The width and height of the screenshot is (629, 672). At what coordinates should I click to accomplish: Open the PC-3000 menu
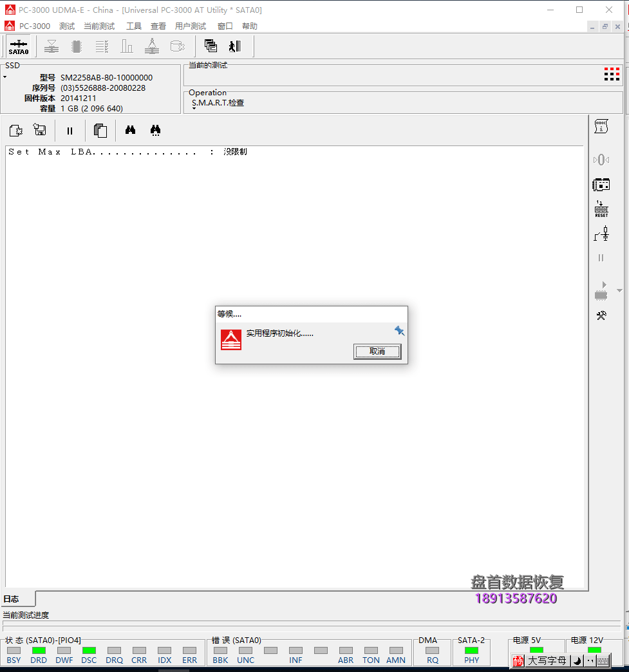[35, 26]
